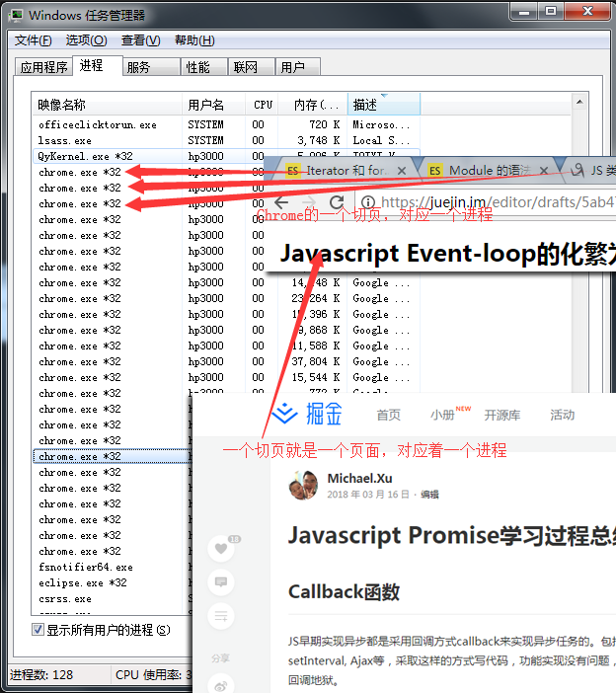Open 首页 in the Juejin navigation
This screenshot has height=693, width=616.
388,415
